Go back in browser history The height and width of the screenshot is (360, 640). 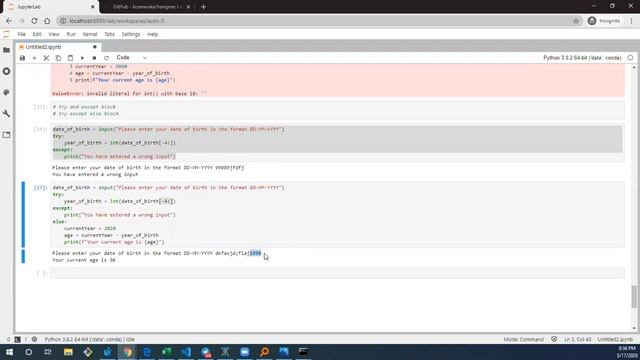point(9,21)
